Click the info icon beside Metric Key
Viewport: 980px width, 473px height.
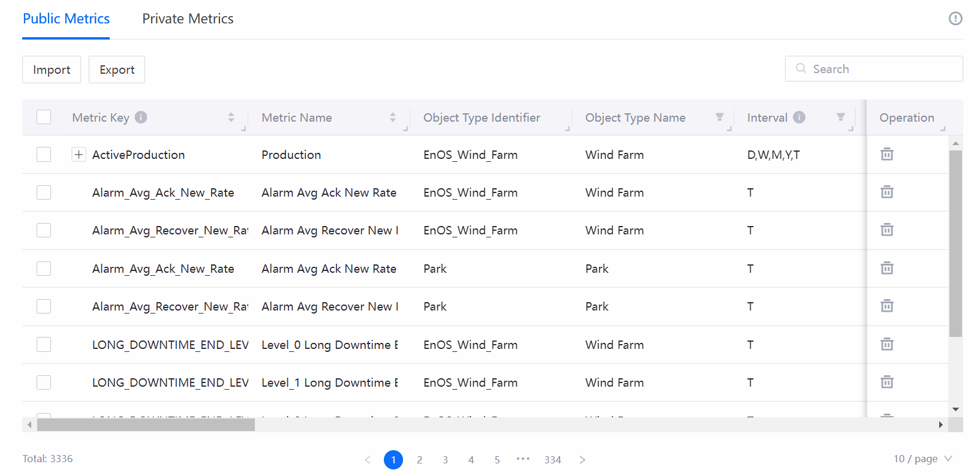click(141, 118)
